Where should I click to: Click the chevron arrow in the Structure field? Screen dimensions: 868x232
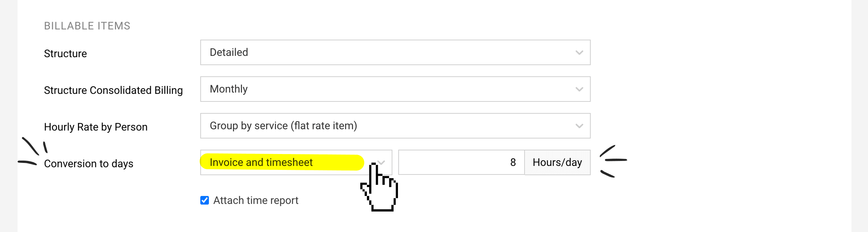pos(579,53)
